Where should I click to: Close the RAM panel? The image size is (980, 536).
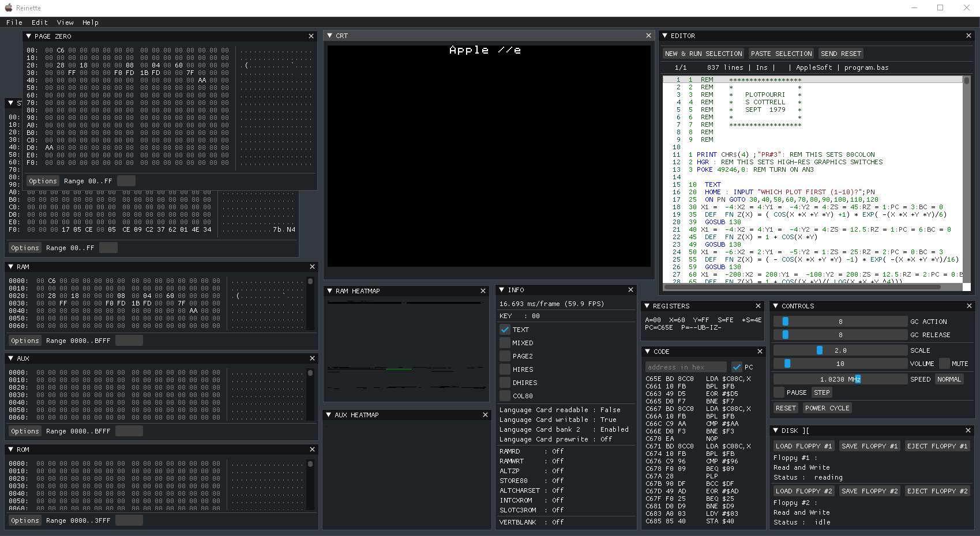pos(312,267)
